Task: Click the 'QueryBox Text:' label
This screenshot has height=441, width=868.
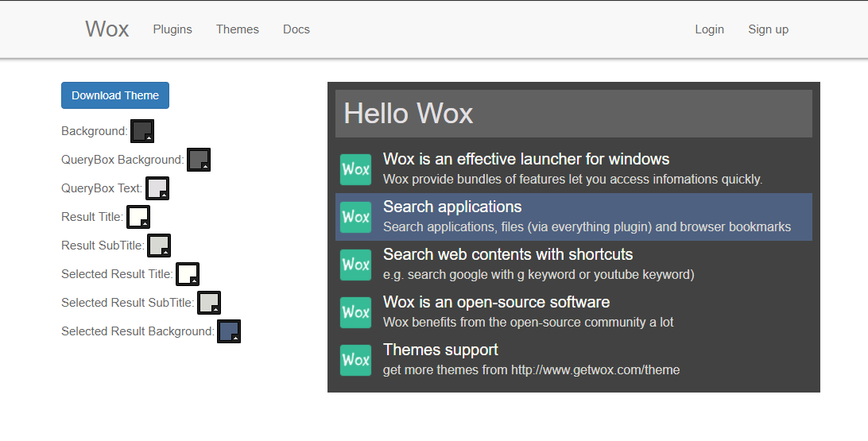Action: tap(102, 188)
